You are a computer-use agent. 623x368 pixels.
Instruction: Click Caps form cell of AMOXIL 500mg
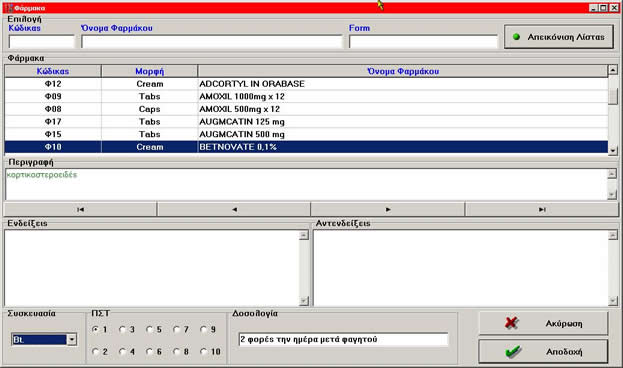pyautogui.click(x=149, y=109)
